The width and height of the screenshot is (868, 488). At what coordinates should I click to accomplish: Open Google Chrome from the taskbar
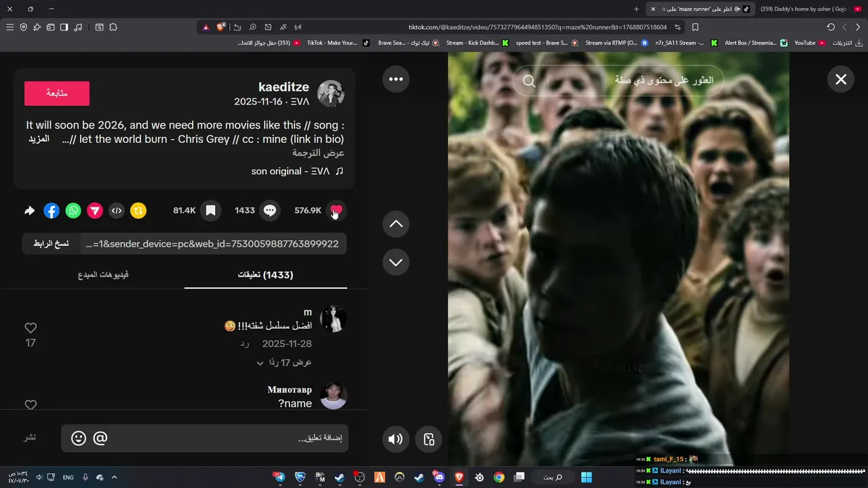tap(499, 477)
